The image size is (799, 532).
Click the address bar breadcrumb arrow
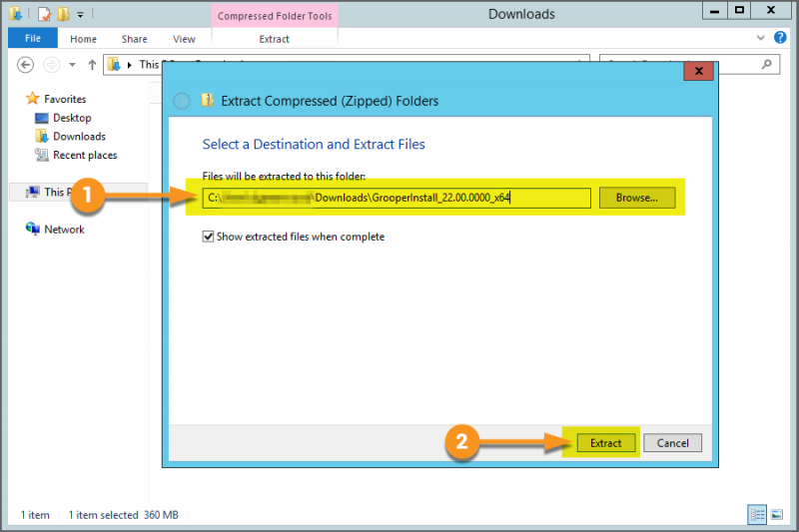(x=130, y=65)
